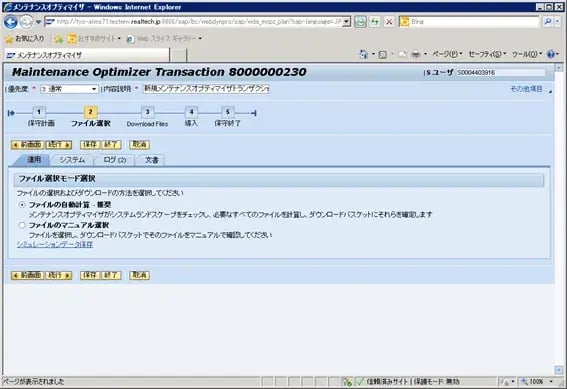Click roadmap start marker icon

pyautogui.click(x=11, y=113)
